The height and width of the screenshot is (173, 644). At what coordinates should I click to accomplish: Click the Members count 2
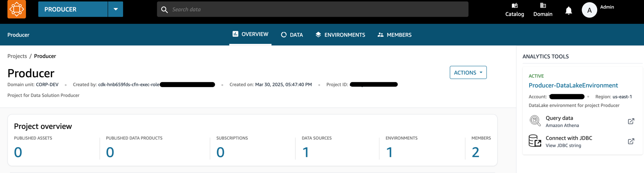(x=475, y=152)
